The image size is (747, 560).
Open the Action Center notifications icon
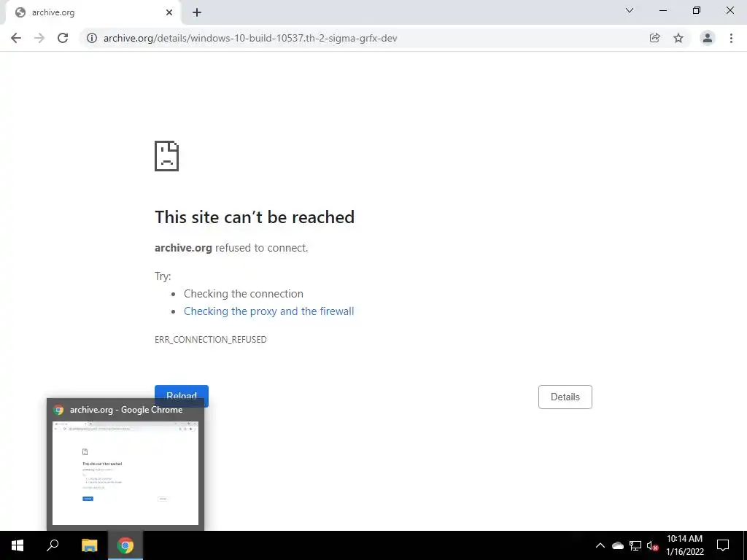pos(723,545)
